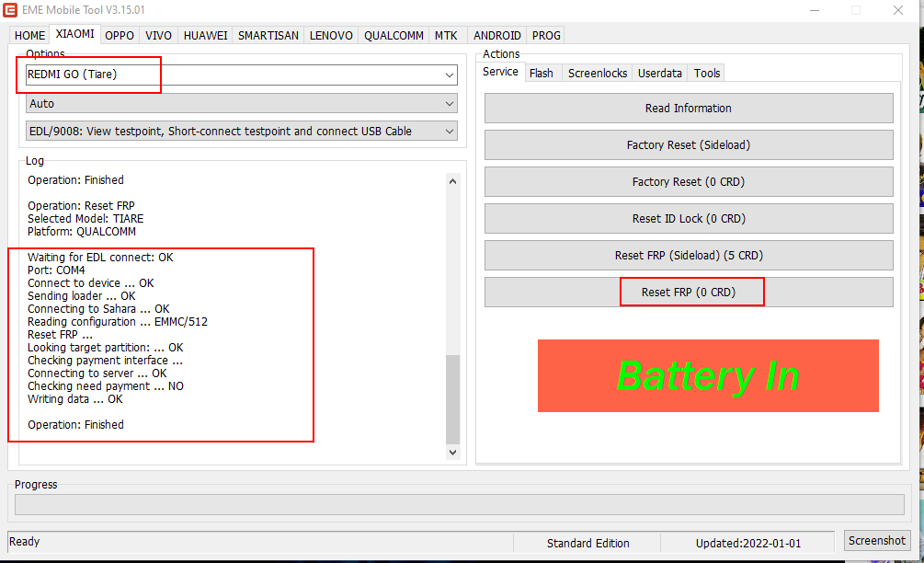
Task: Switch to the XIAOMI tab
Action: pos(74,34)
